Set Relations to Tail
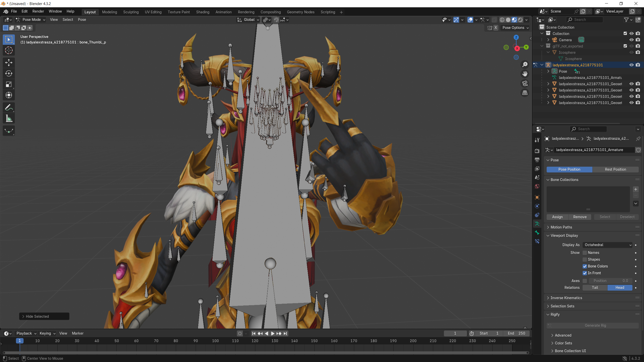 point(595,288)
